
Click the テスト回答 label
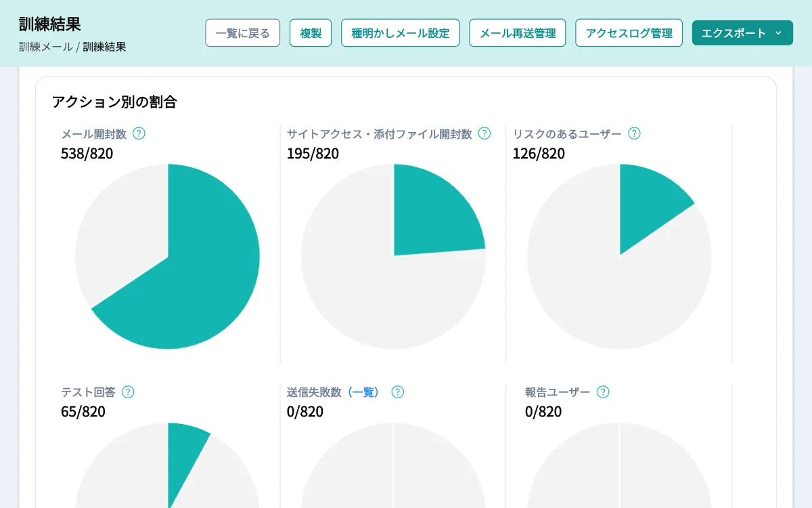point(89,392)
